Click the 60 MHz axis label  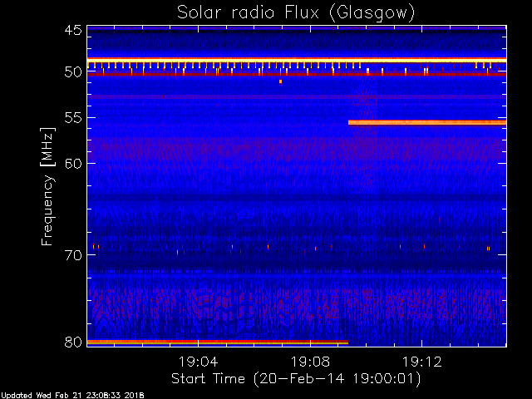pyautogui.click(x=73, y=163)
